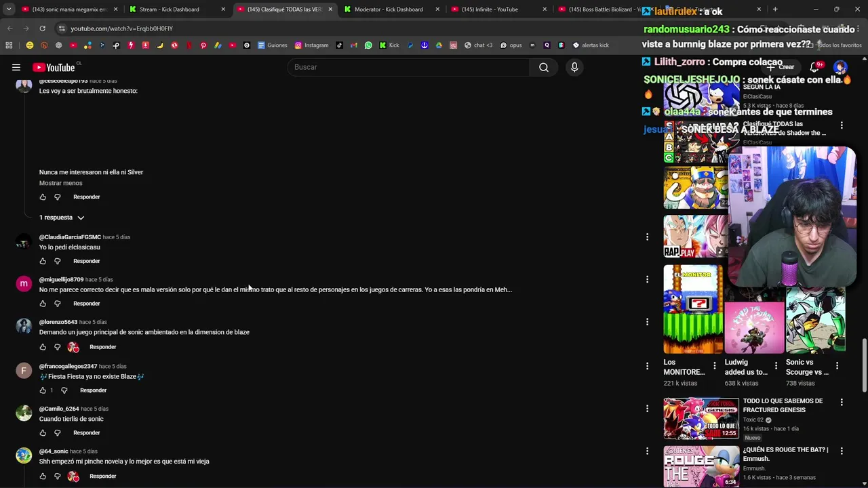Open options menu for 'Los MONITORE...' video

pos(714,365)
